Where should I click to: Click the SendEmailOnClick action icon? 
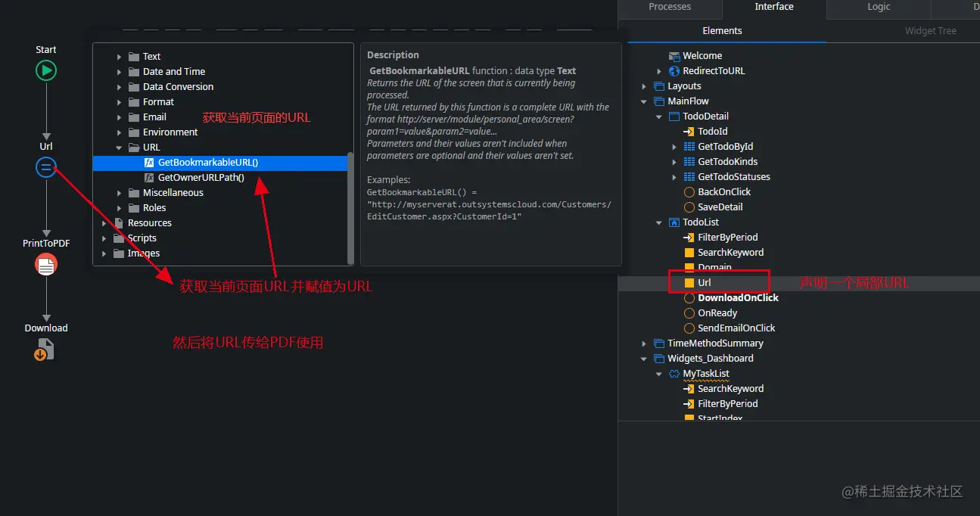(689, 328)
